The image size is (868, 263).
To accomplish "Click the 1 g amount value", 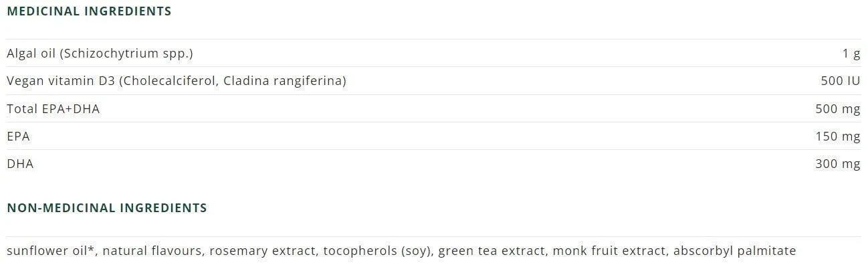I will 851,54.
